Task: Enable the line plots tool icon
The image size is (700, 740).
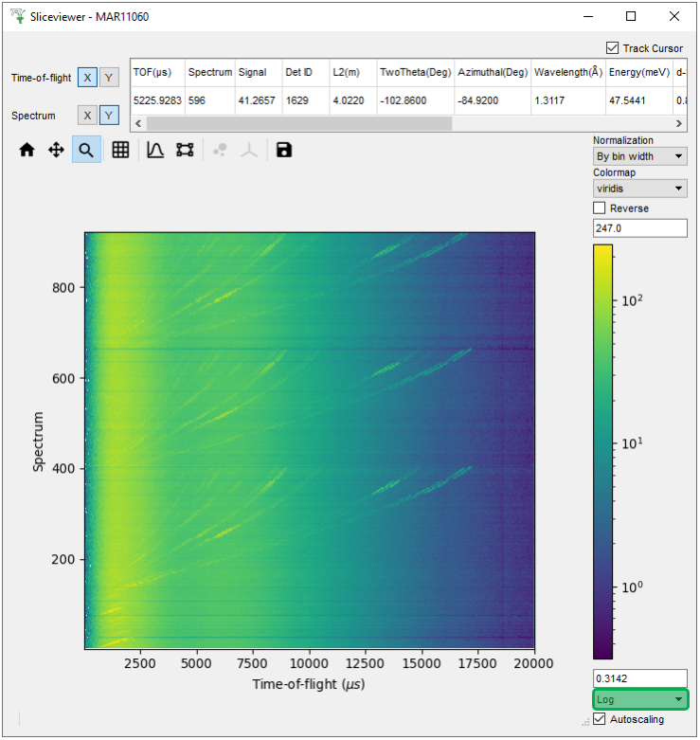Action: click(x=156, y=150)
